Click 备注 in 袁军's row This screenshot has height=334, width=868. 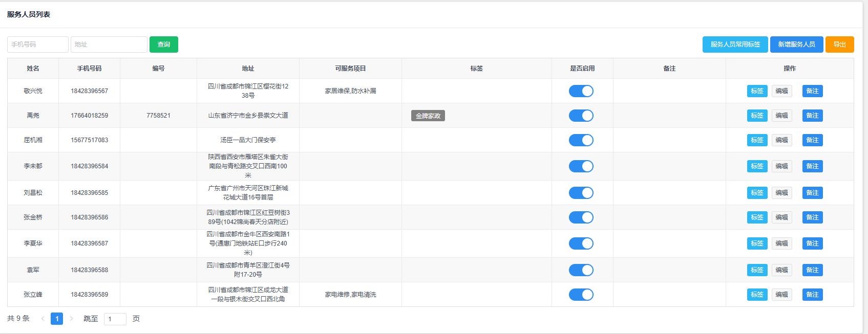click(812, 270)
